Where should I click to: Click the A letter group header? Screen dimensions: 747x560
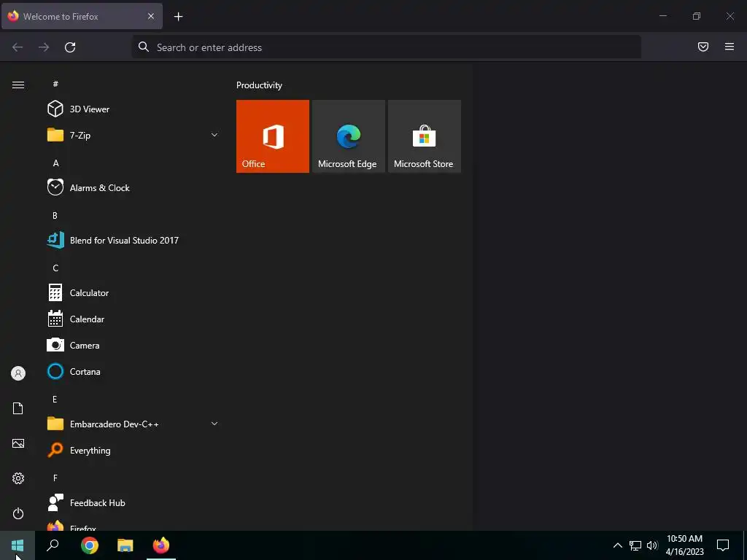55,163
